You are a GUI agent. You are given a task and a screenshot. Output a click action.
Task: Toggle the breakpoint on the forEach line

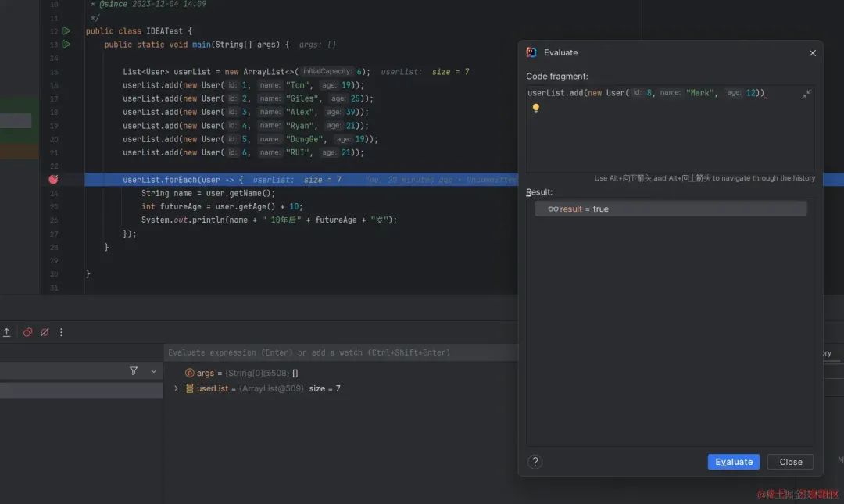pyautogui.click(x=53, y=179)
